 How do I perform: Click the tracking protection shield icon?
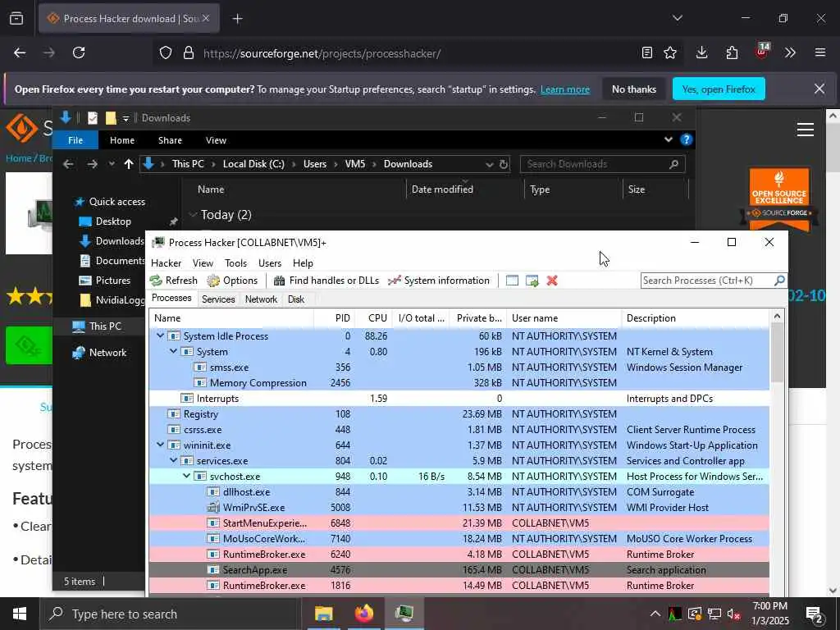(166, 52)
